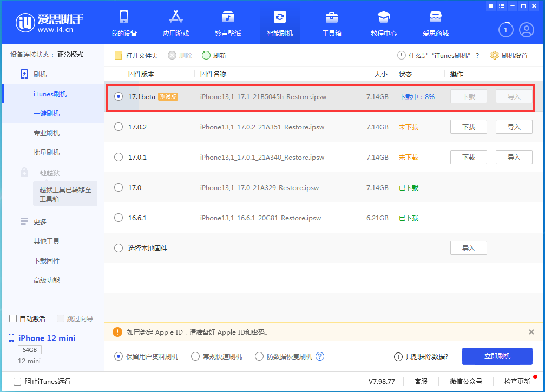Click the 爱思助手 logo

pos(49,23)
